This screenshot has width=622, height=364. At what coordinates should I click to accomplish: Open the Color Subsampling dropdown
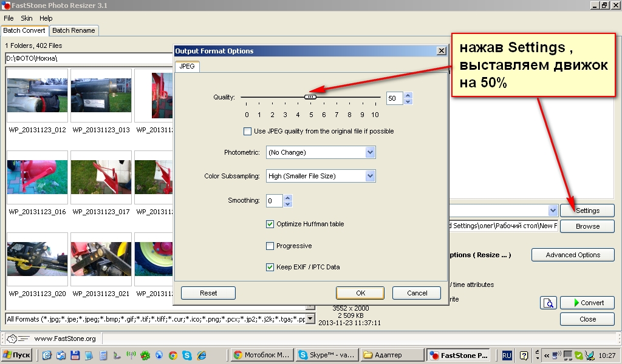370,176
